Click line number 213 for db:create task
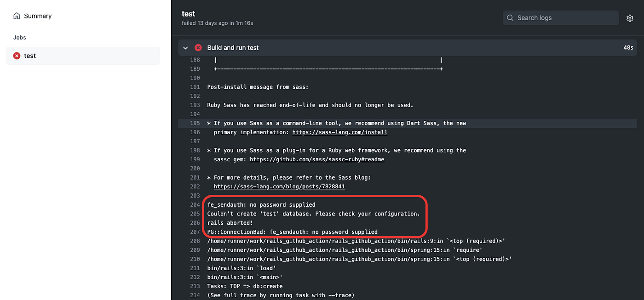The height and width of the screenshot is (300, 644). 195,286
